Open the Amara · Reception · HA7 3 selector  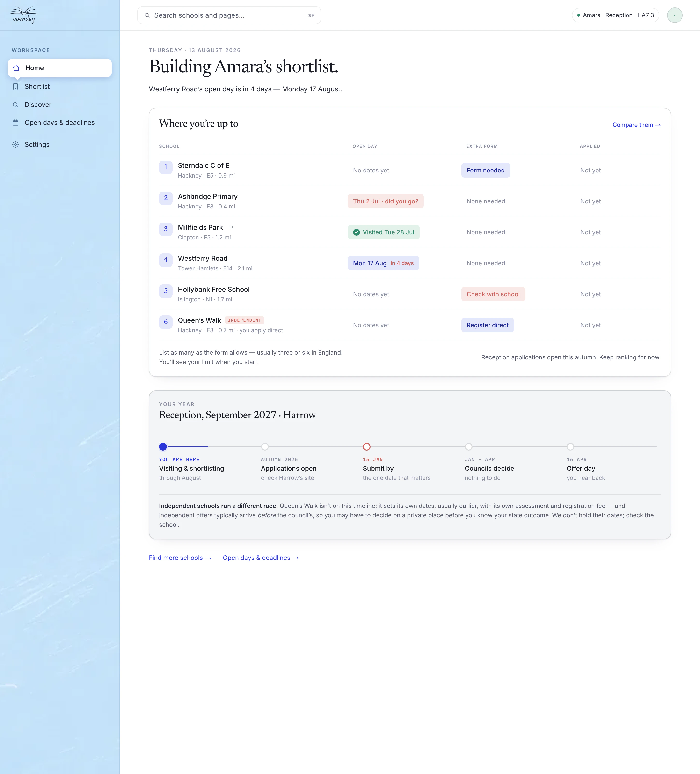[615, 15]
